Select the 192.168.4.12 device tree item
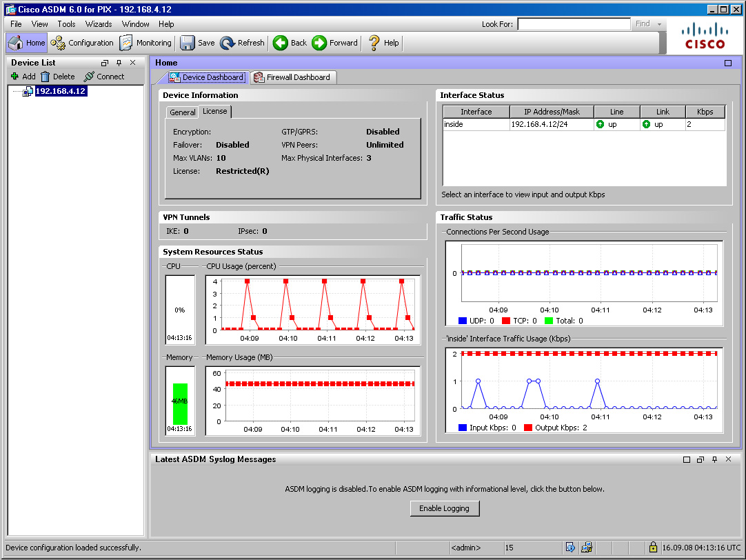The image size is (746, 560). [x=60, y=91]
